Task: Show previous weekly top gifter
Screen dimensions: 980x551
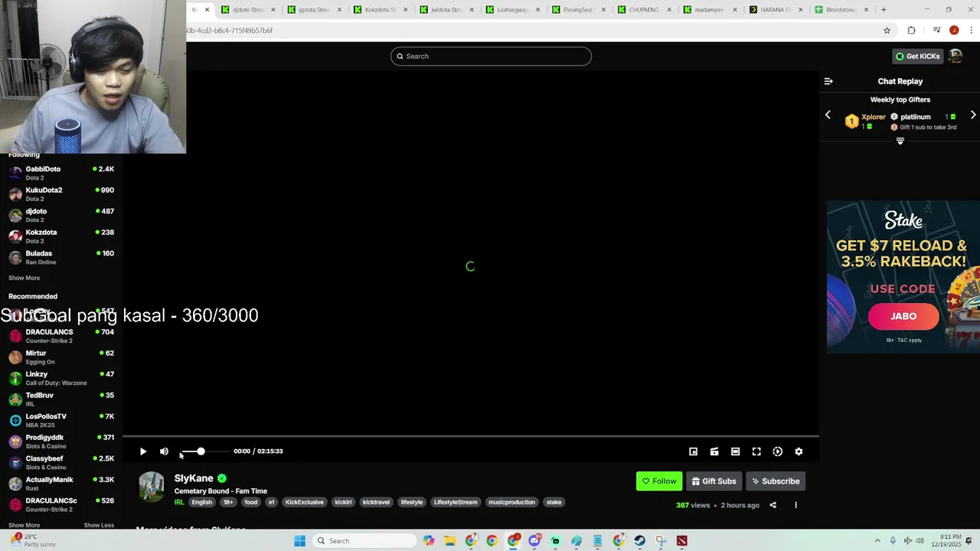Action: (x=828, y=115)
